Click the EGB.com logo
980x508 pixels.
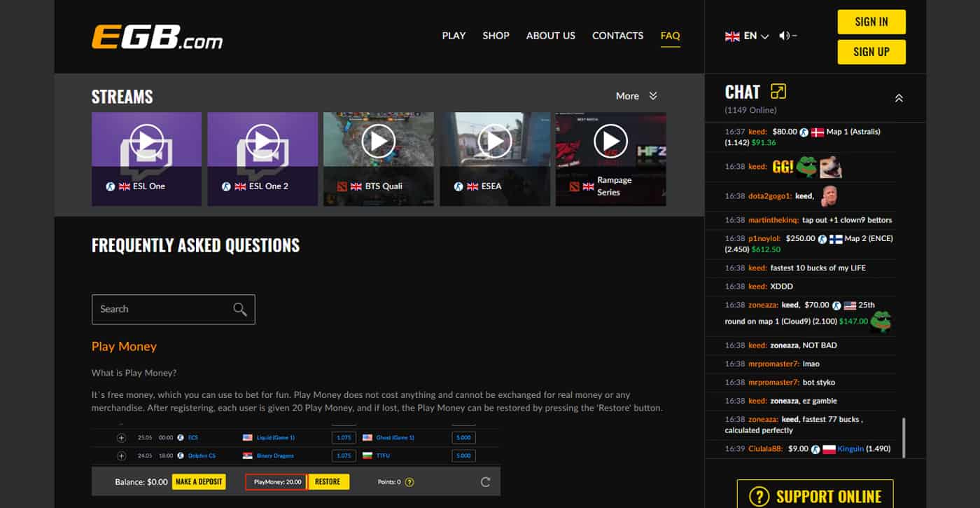pos(157,37)
